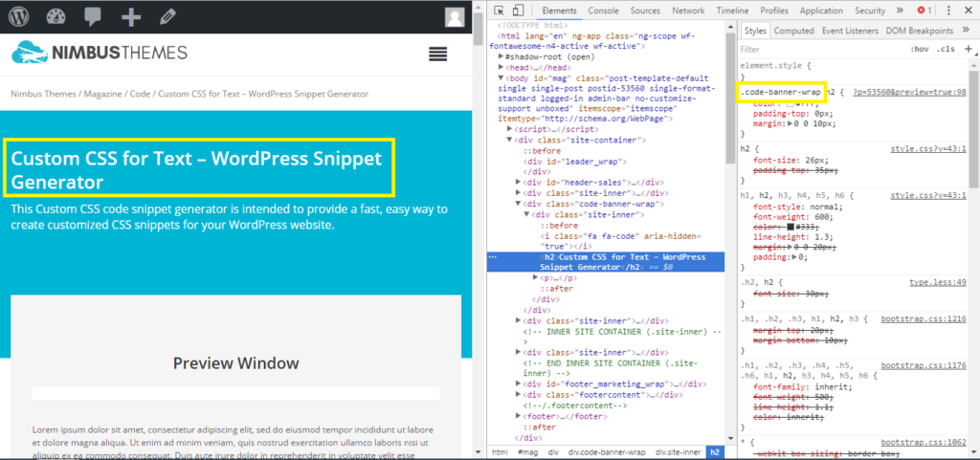
Task: Open the ?p=53560&preview=true:98 source link
Action: (x=909, y=93)
